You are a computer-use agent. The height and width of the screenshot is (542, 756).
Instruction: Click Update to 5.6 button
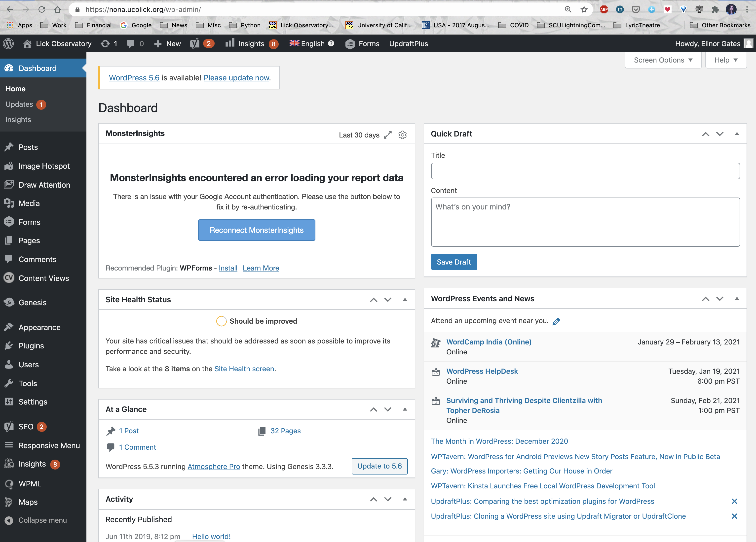point(380,466)
